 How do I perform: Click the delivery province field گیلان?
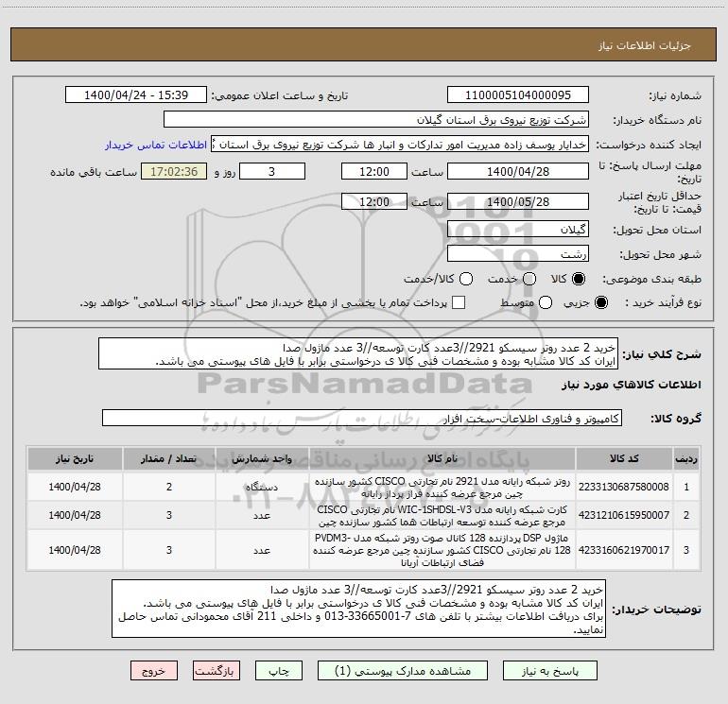click(x=518, y=230)
